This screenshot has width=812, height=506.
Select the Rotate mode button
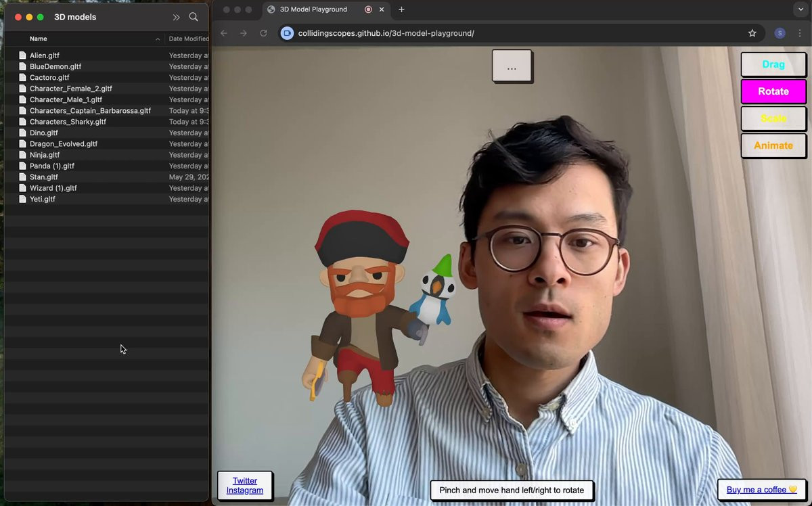pos(773,91)
